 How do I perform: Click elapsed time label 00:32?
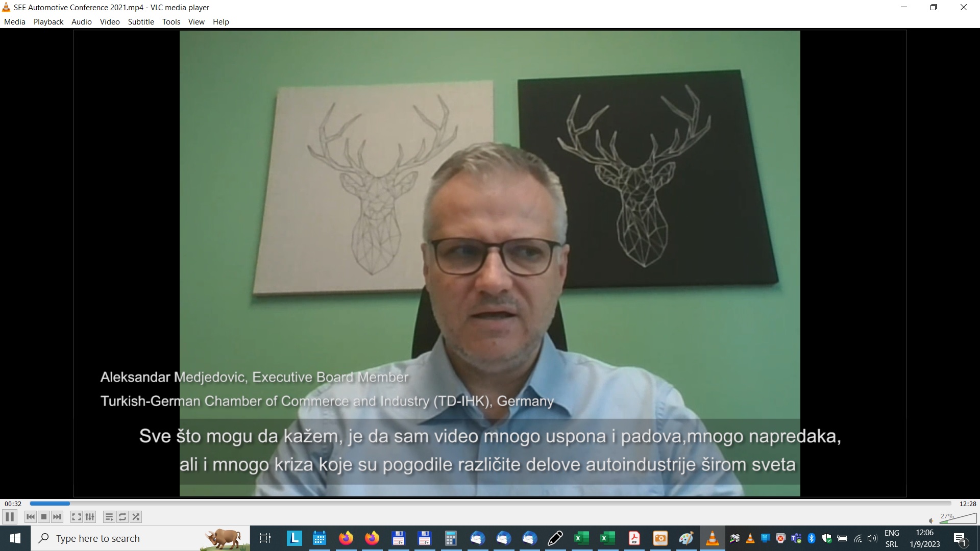point(13,504)
